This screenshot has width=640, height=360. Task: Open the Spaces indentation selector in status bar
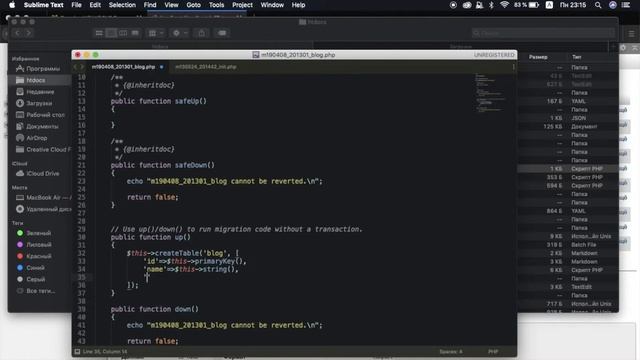click(451, 351)
